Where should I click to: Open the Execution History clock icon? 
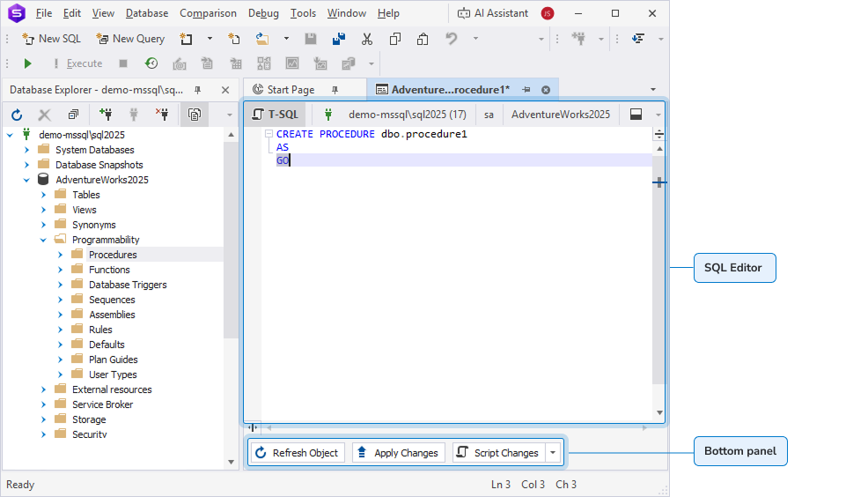pyautogui.click(x=151, y=63)
